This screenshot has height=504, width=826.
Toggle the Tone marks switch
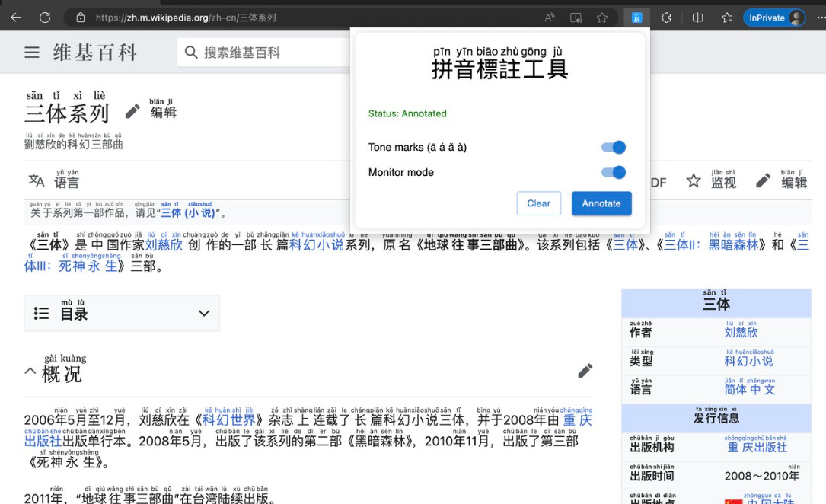pyautogui.click(x=614, y=148)
